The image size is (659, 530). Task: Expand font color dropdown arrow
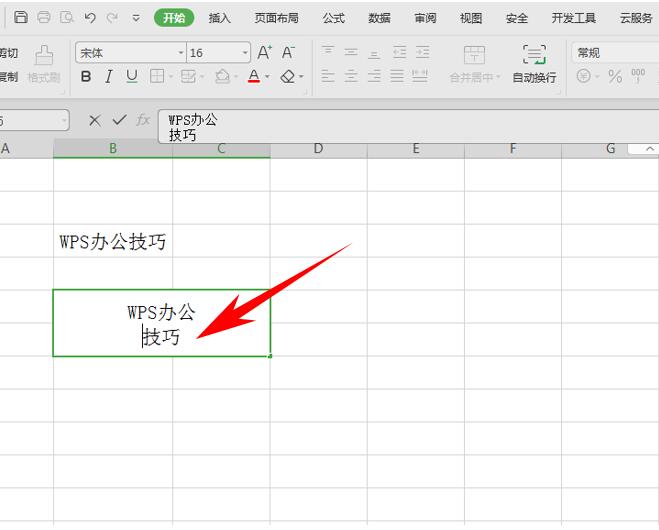(x=267, y=77)
